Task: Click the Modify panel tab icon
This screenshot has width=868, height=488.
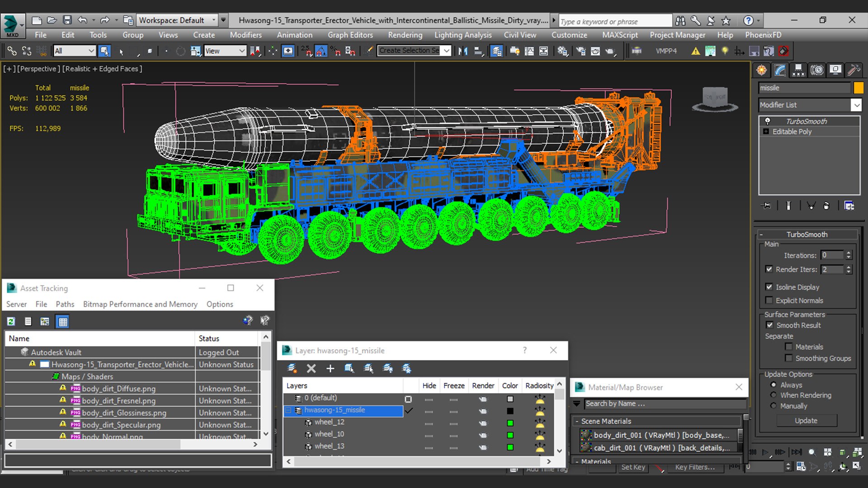Action: 780,70
